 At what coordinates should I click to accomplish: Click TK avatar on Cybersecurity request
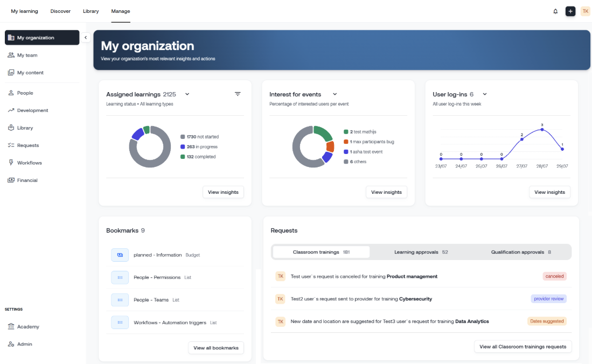(x=280, y=299)
